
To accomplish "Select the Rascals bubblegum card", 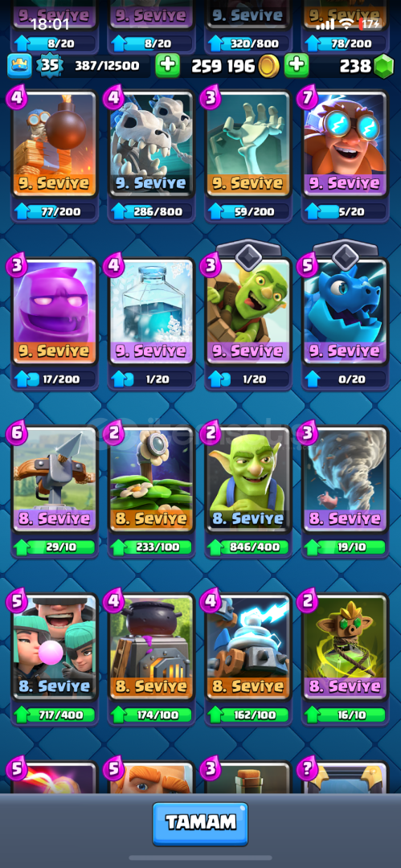I will click(x=55, y=647).
